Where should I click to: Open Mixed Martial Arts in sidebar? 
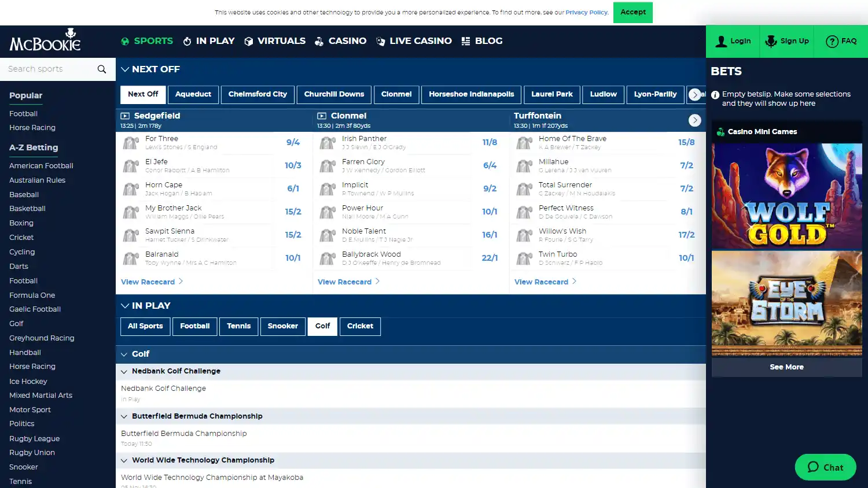pos(41,395)
